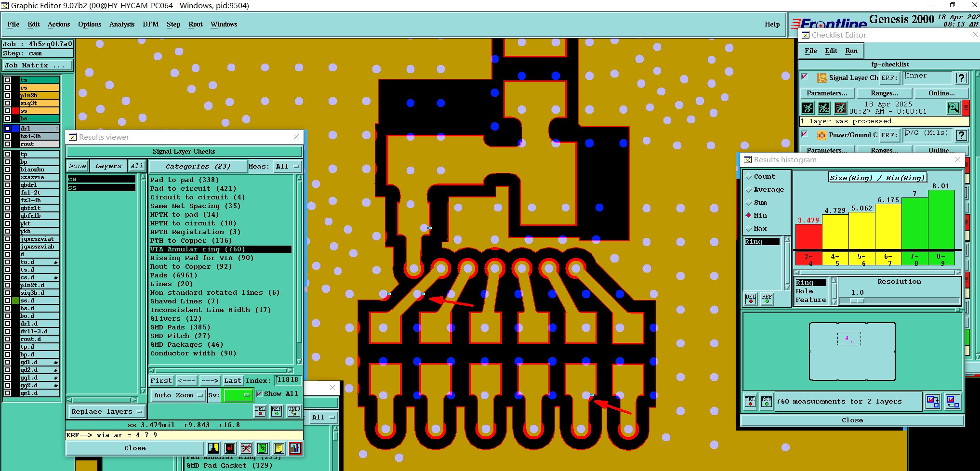
Task: Open the All dropdown behind Results viewer
Action: click(323, 417)
